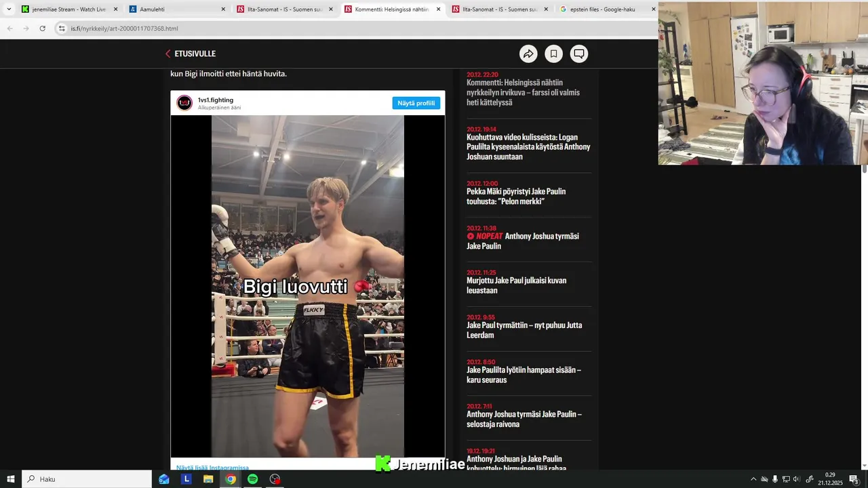This screenshot has height=488, width=868.
Task: Open Näytä lisää Instagramissa link
Action: coord(212,467)
